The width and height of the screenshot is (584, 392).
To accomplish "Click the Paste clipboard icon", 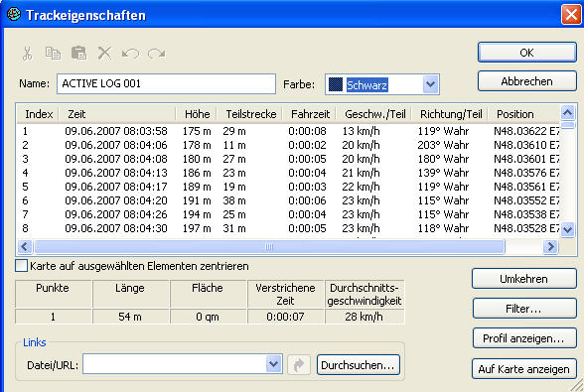I will click(x=79, y=54).
